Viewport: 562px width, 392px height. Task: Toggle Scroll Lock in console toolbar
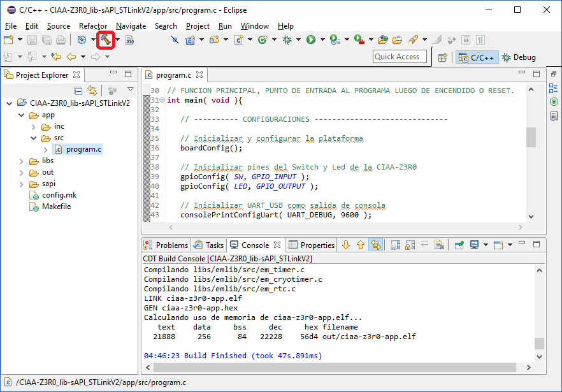410,245
